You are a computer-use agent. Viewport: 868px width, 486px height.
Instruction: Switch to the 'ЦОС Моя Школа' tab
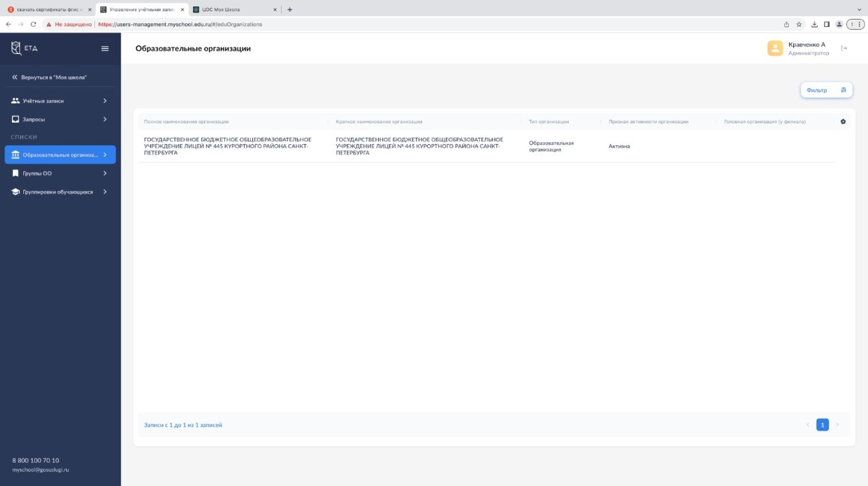[234, 9]
